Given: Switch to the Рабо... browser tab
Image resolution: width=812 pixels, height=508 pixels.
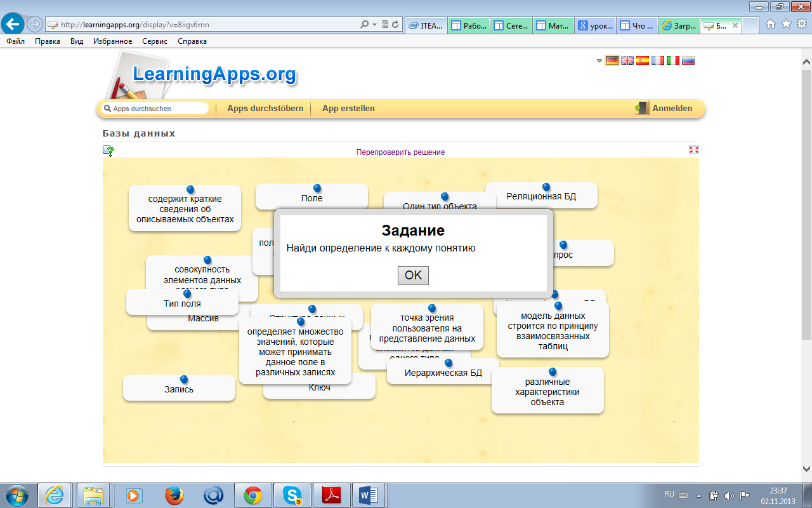Looking at the screenshot, I should (x=469, y=25).
